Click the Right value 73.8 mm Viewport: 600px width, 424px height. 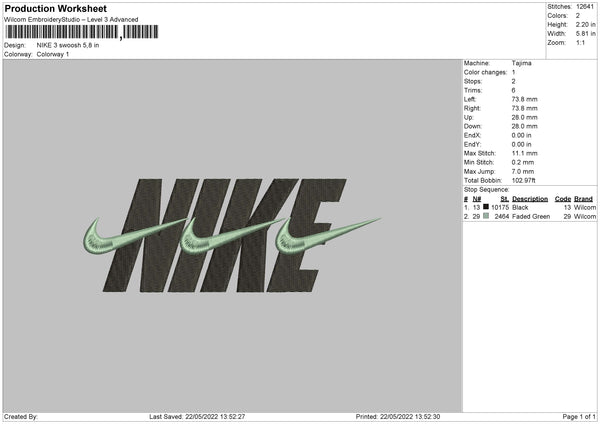(524, 108)
